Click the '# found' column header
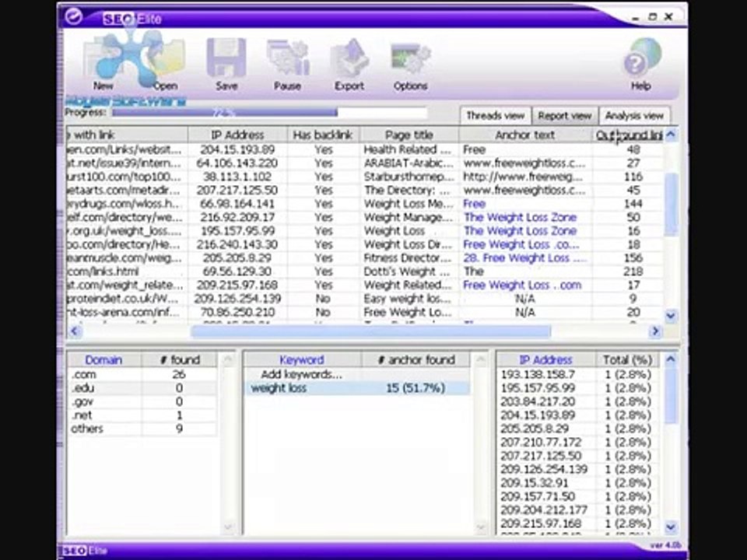Image resolution: width=747 pixels, height=560 pixels. click(x=180, y=360)
